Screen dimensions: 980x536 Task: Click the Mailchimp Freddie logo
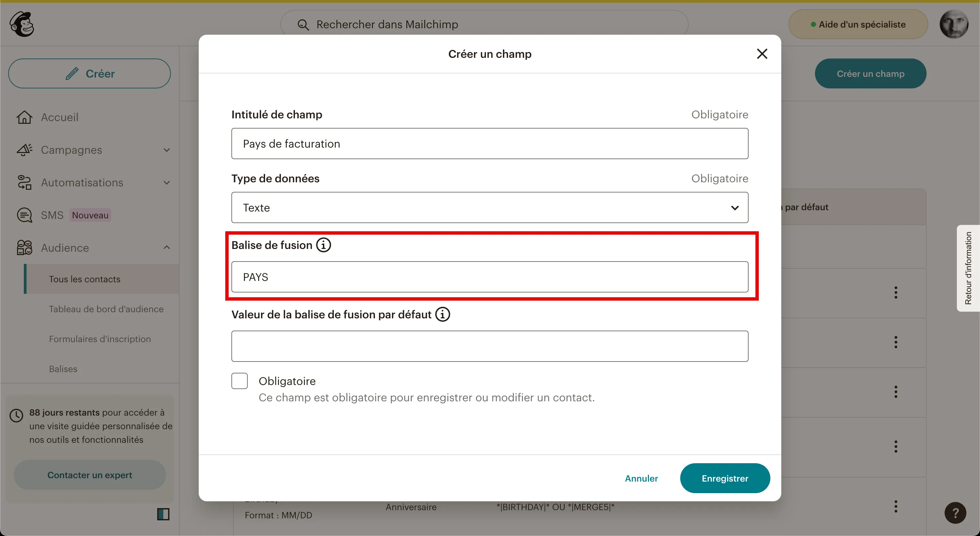(x=22, y=24)
